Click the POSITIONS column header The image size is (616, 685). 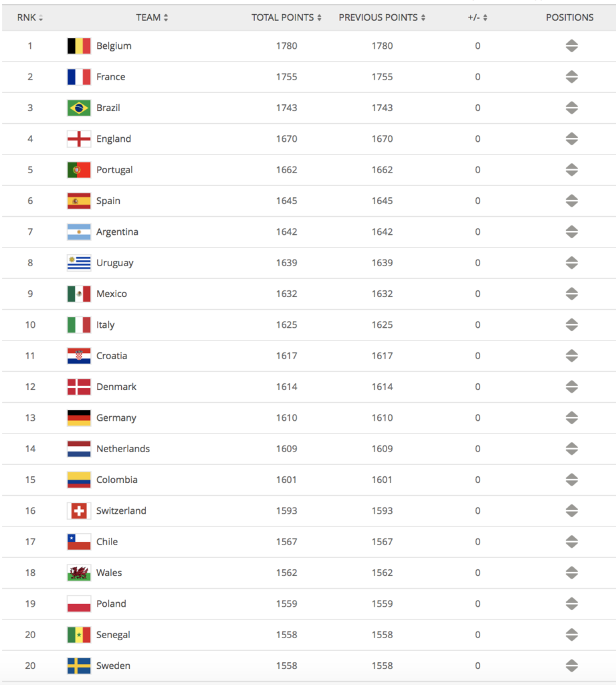tap(570, 17)
